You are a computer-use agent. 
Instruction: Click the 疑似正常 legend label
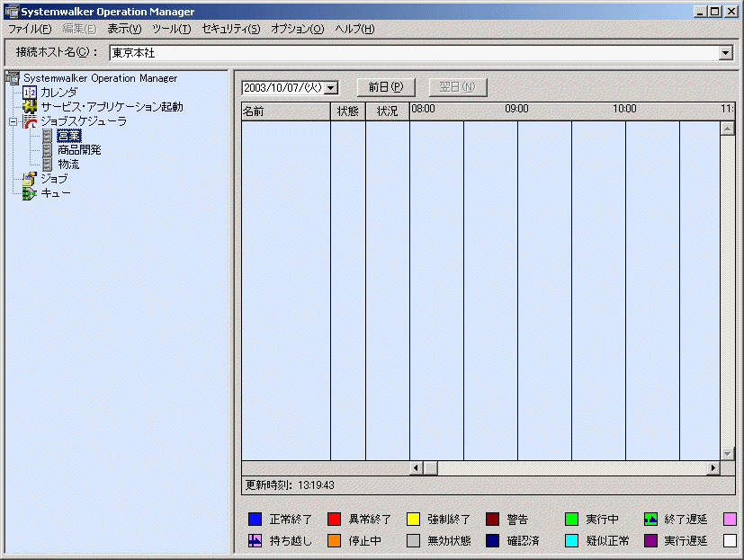[x=607, y=540]
